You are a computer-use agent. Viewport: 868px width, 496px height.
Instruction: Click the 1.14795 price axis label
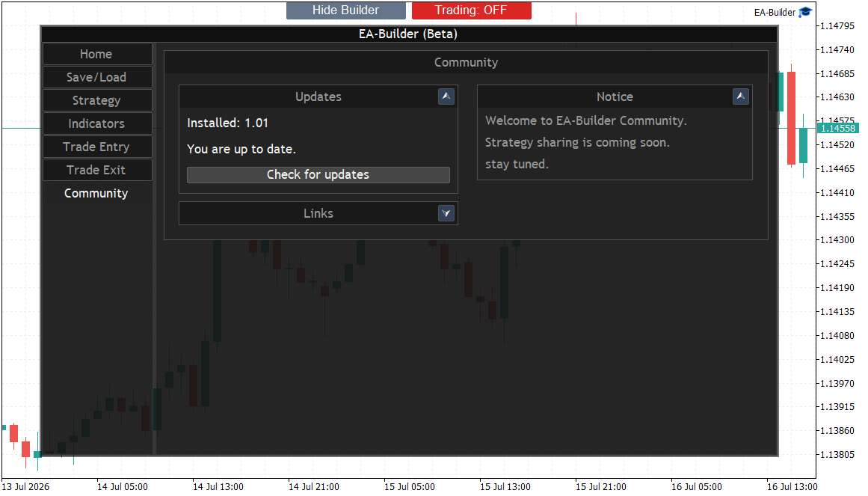837,26
